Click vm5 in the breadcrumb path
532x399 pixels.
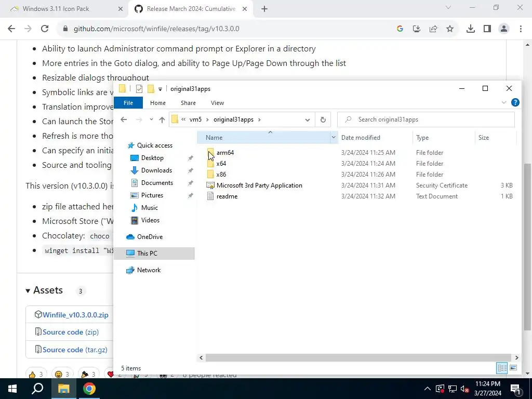[195, 119]
